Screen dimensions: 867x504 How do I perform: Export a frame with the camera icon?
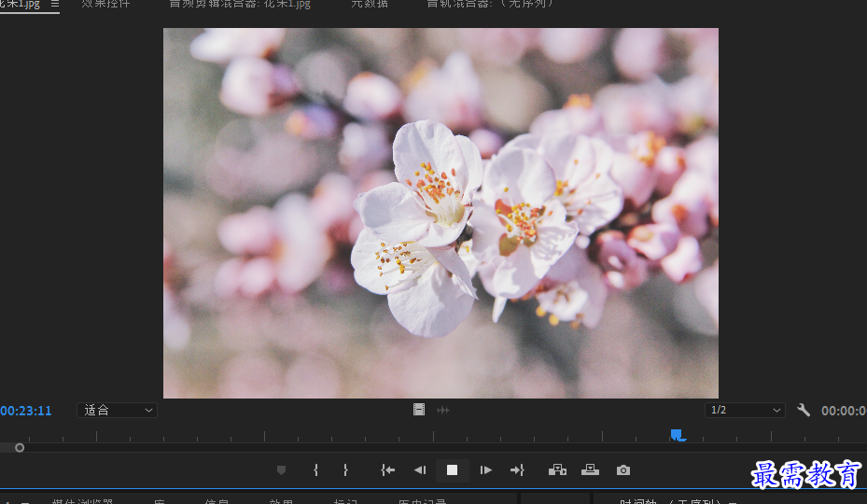point(623,470)
